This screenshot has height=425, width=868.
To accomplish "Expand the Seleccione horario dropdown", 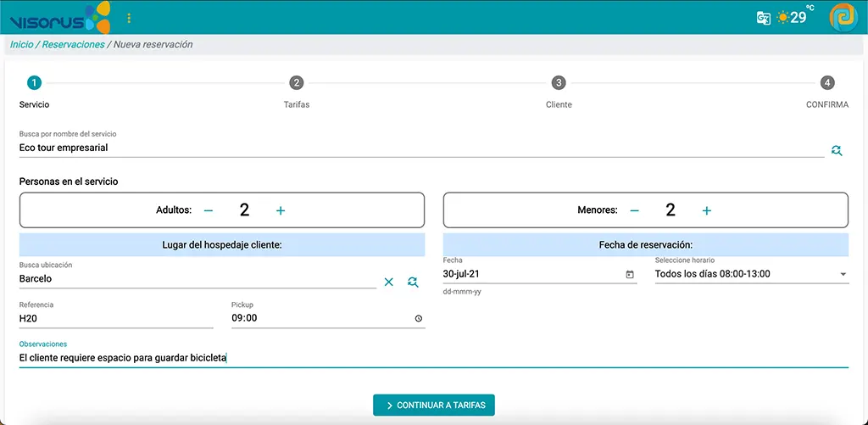I will tap(843, 274).
